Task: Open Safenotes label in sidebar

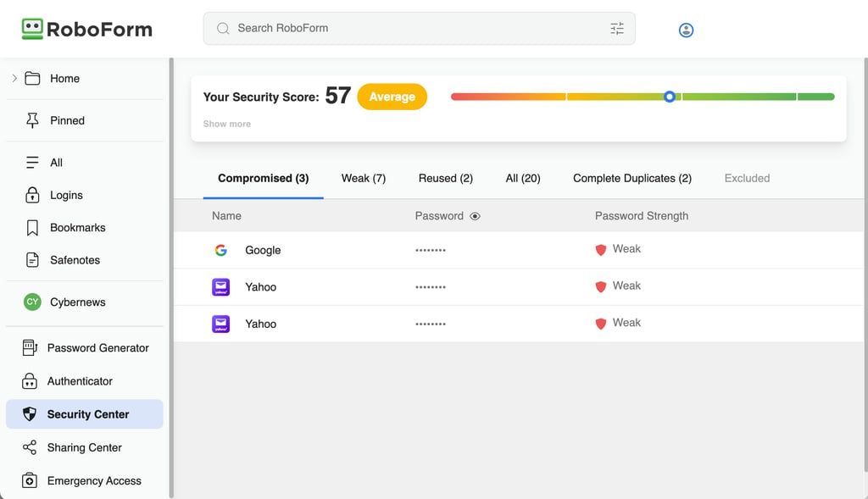Action: pyautogui.click(x=75, y=260)
